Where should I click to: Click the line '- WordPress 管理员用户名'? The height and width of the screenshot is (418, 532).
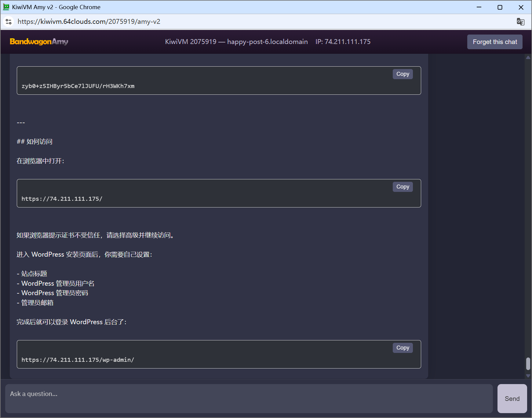[x=56, y=284]
